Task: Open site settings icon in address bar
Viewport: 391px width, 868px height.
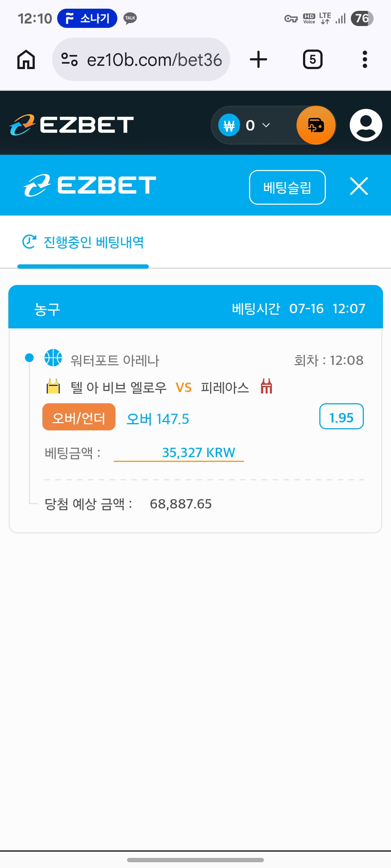Action: pos(70,60)
